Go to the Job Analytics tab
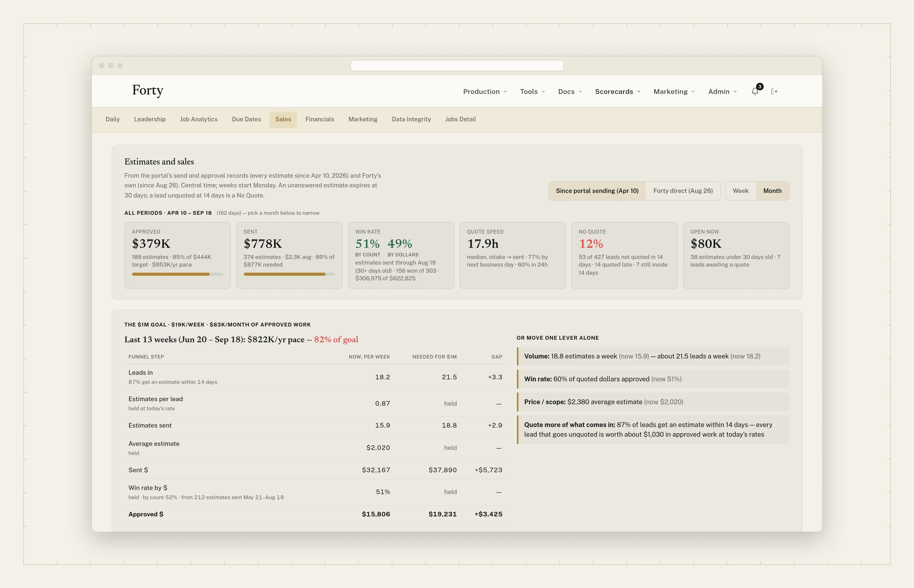The image size is (914, 588). [199, 120]
